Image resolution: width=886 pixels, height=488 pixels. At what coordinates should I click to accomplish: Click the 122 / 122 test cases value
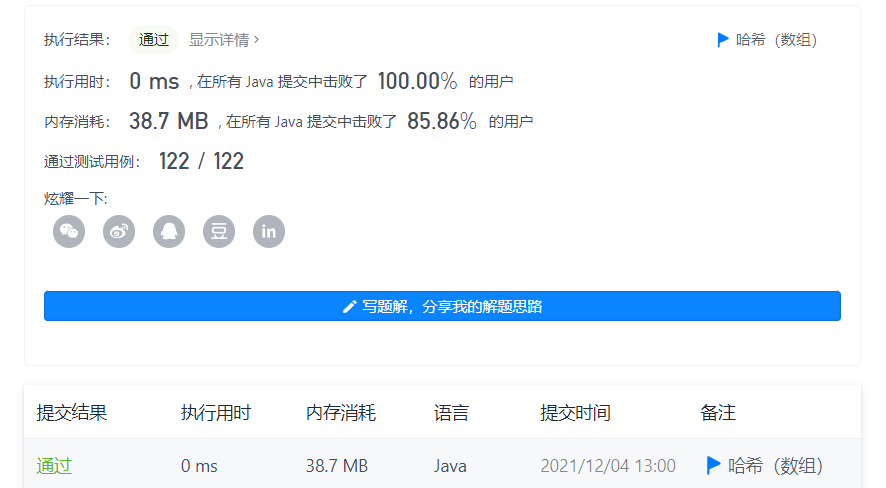[x=201, y=162]
